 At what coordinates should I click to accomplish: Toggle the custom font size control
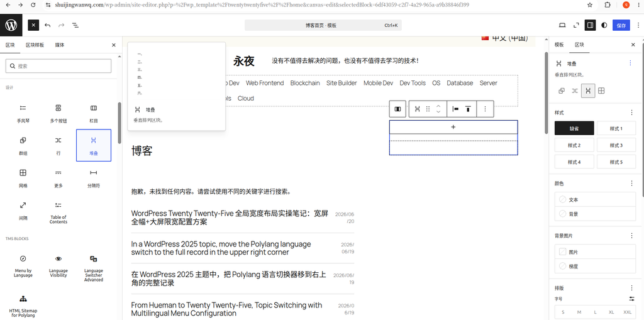[631, 299]
